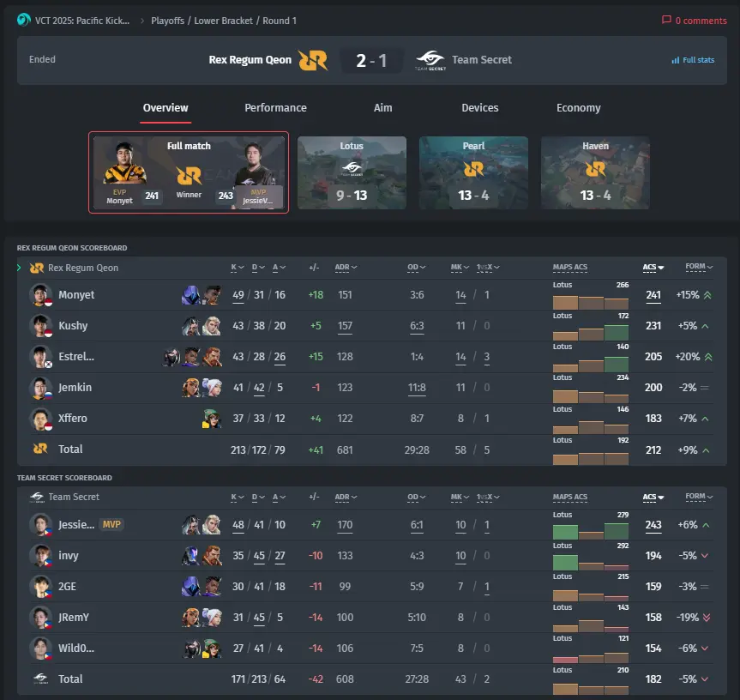The height and width of the screenshot is (700, 740).
Task: Click Jessie's player avatar
Action: [x=40, y=524]
